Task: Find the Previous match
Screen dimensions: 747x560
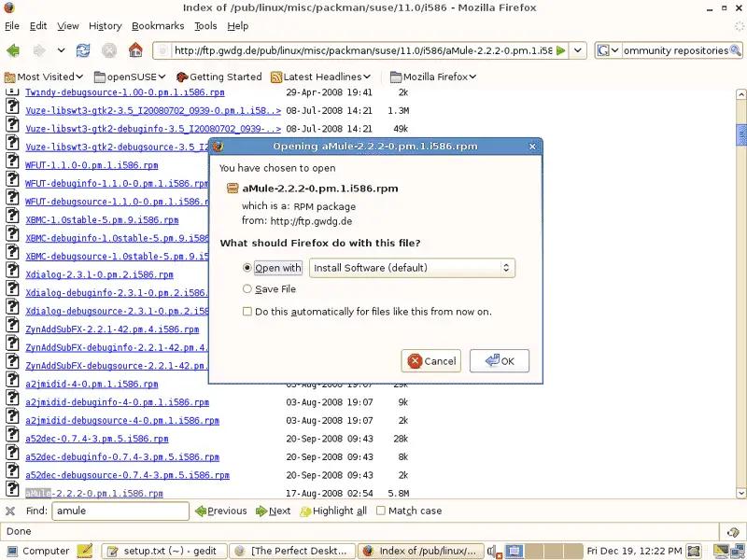Action: pos(221,511)
